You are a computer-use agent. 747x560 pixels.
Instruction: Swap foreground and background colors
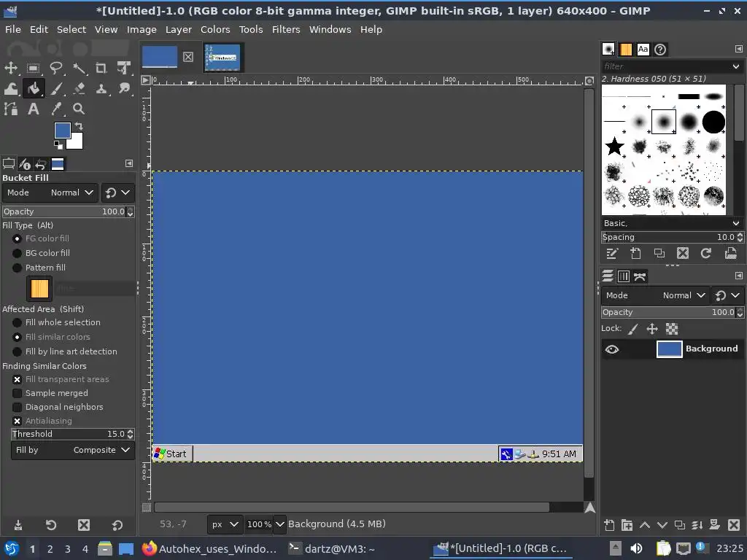(79, 126)
